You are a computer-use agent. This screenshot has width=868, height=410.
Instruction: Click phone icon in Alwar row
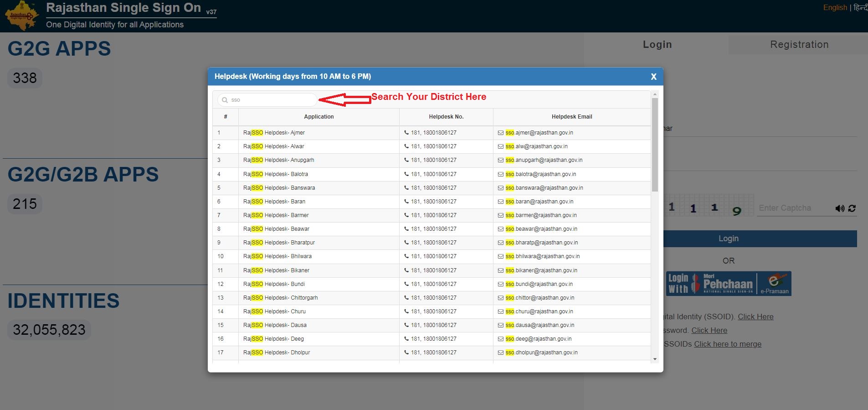point(406,146)
